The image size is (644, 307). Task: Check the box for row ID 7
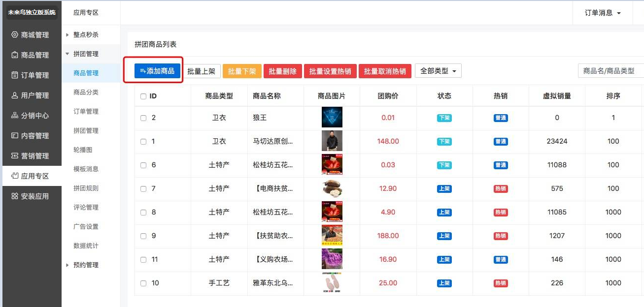pyautogui.click(x=143, y=189)
